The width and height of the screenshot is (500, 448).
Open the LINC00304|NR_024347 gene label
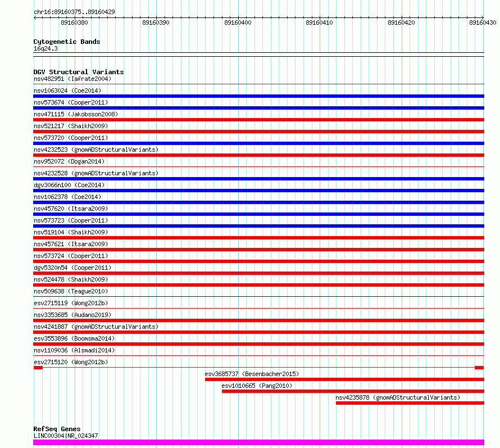[66, 436]
